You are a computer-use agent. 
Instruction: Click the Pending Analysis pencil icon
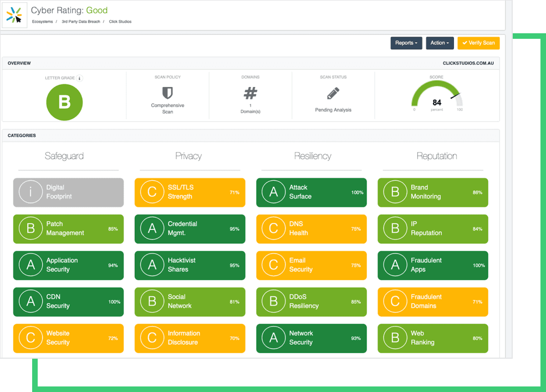point(333,93)
